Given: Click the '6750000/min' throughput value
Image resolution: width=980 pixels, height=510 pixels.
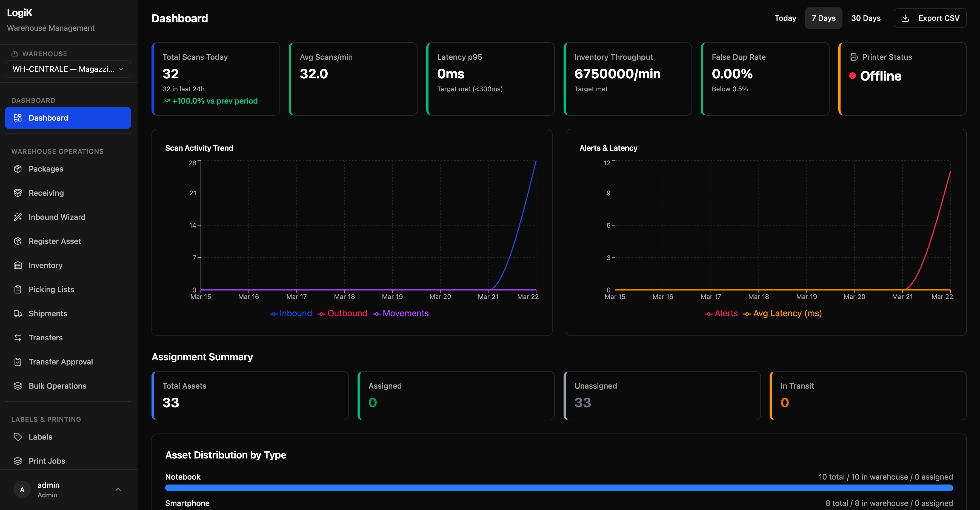Looking at the screenshot, I should tap(618, 74).
